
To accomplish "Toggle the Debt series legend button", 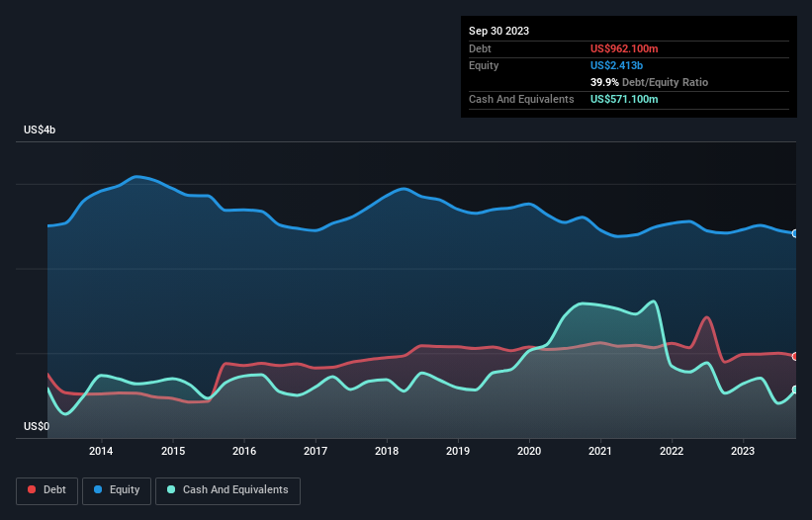I will 47,490.
